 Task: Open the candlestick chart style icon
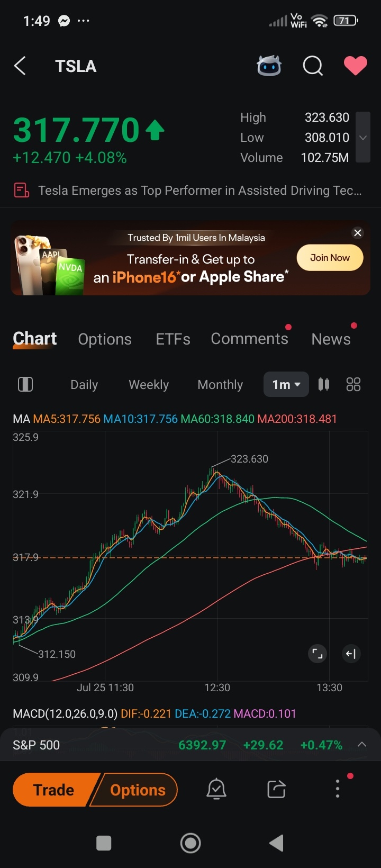324,384
